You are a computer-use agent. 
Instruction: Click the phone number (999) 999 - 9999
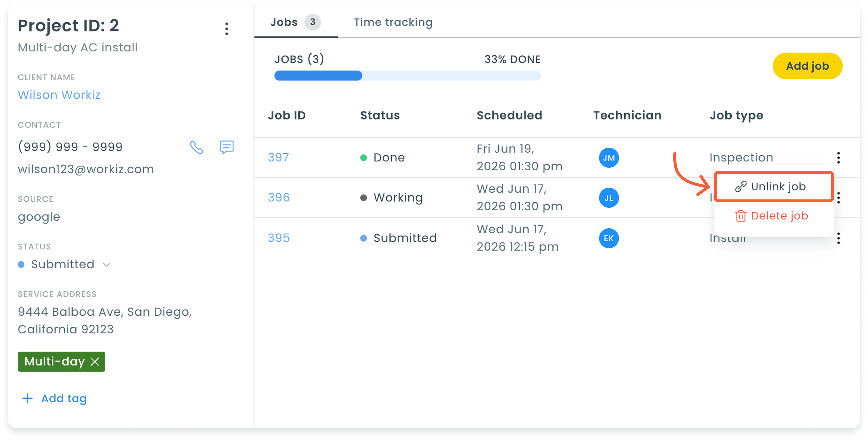pos(70,147)
